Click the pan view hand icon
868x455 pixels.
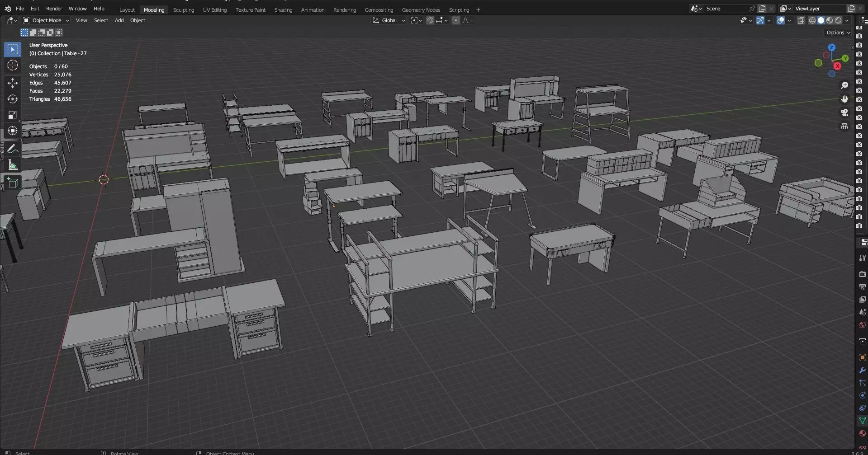[844, 99]
